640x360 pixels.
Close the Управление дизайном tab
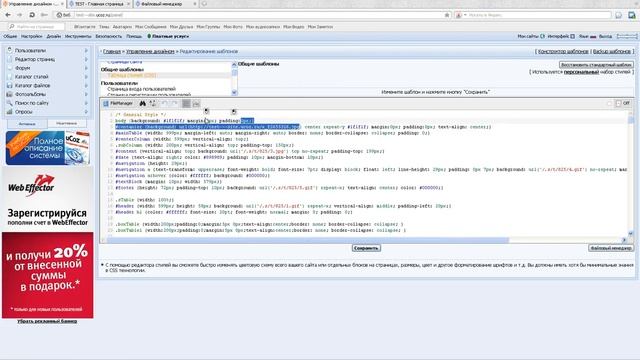[x=62, y=4]
